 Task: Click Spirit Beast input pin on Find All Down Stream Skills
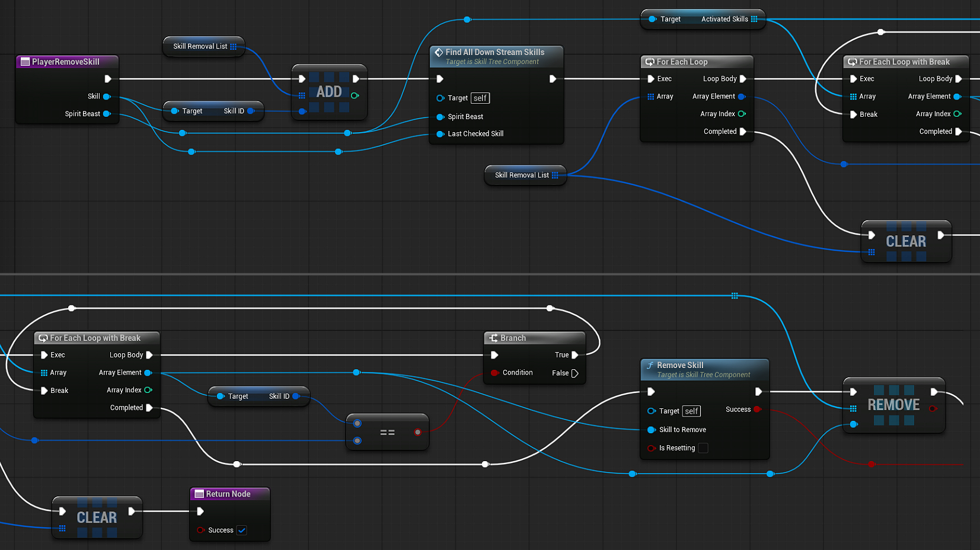coord(440,117)
